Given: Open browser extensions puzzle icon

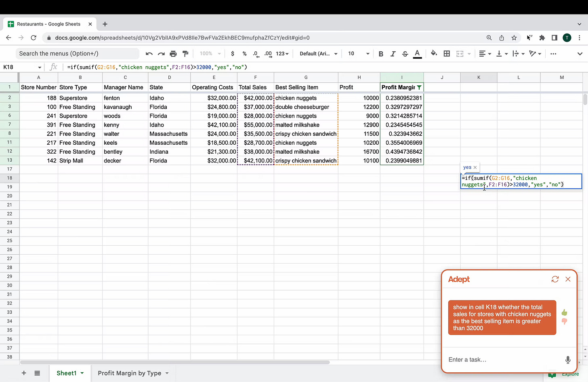Looking at the screenshot, I should tap(542, 38).
